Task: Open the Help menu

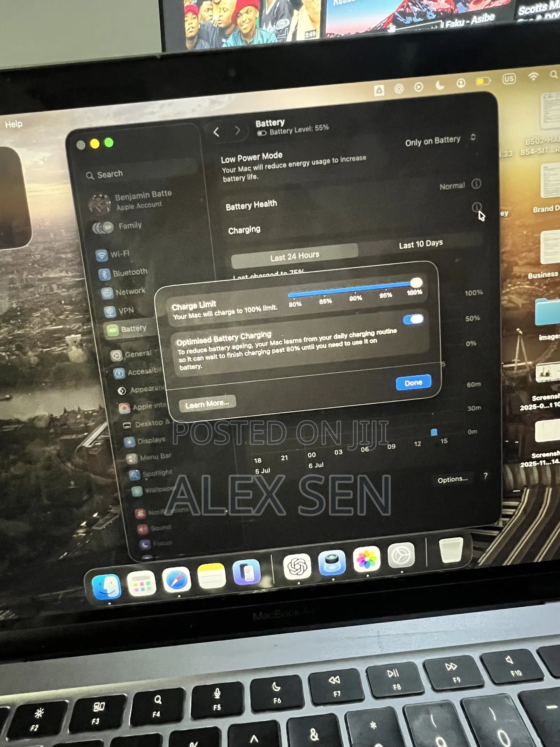Action: click(14, 124)
